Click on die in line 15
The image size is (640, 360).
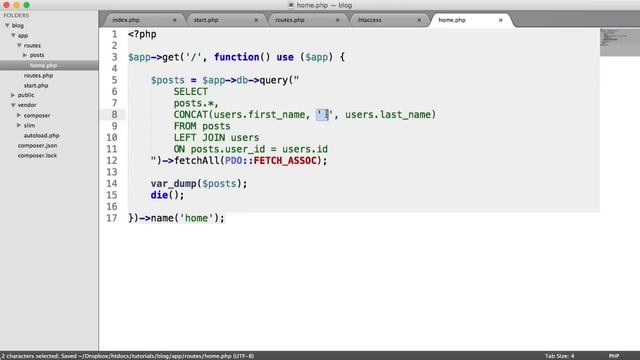[159, 195]
